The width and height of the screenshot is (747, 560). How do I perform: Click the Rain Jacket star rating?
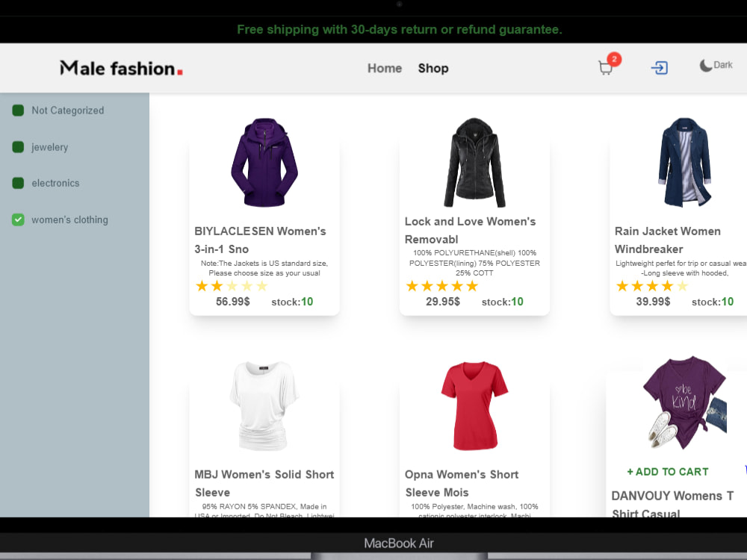[652, 286]
